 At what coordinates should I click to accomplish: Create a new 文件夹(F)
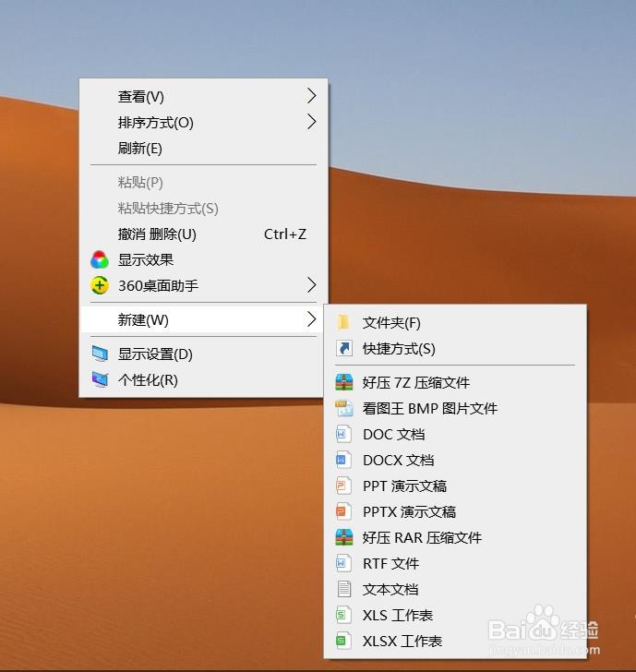pos(455,322)
